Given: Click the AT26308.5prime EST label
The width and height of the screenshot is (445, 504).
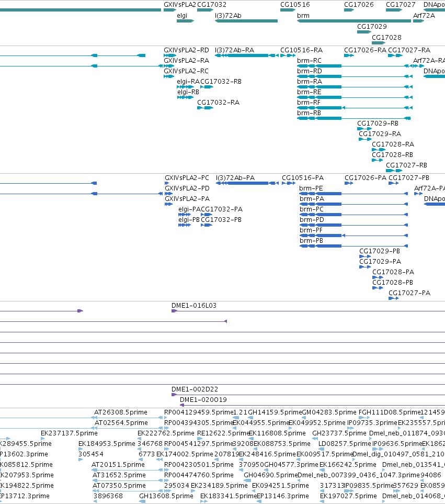Looking at the screenshot, I should point(121,412).
